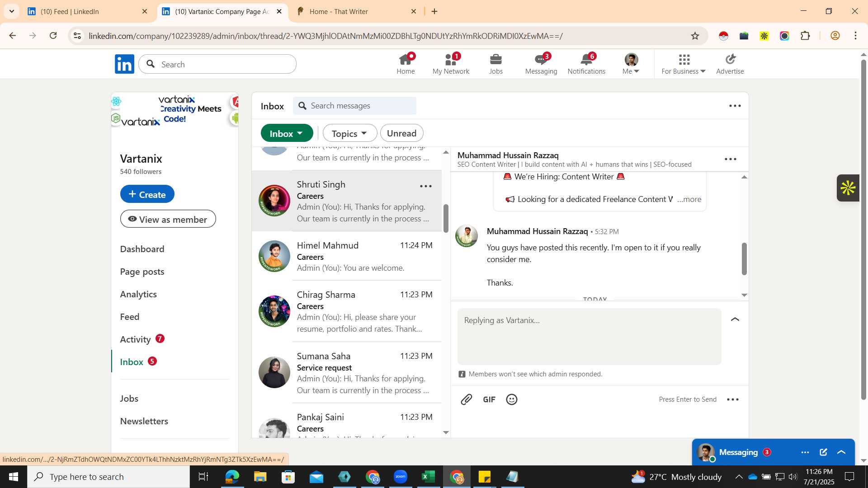Click the page vertical scrollbar
This screenshot has height=488, width=868.
[x=863, y=230]
